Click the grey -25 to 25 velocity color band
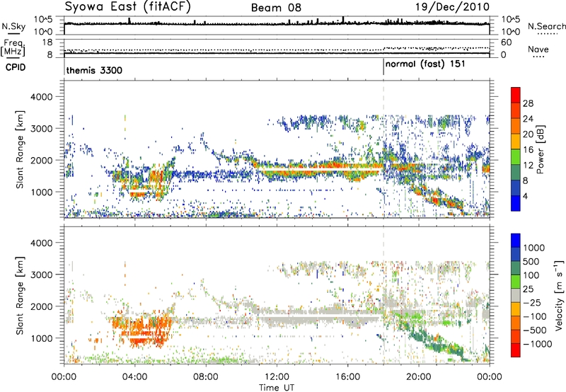 pyautogui.click(x=516, y=295)
